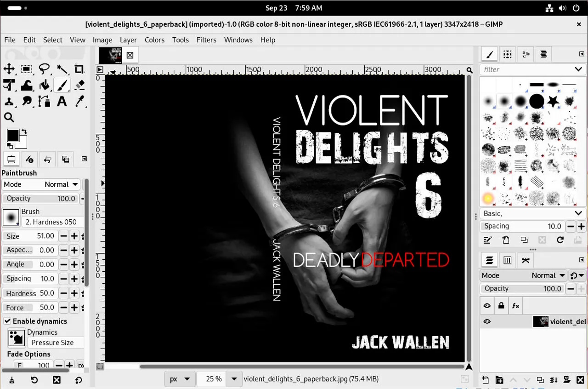The width and height of the screenshot is (588, 389).
Task: Switch to the Patterns tab
Action: point(508,55)
